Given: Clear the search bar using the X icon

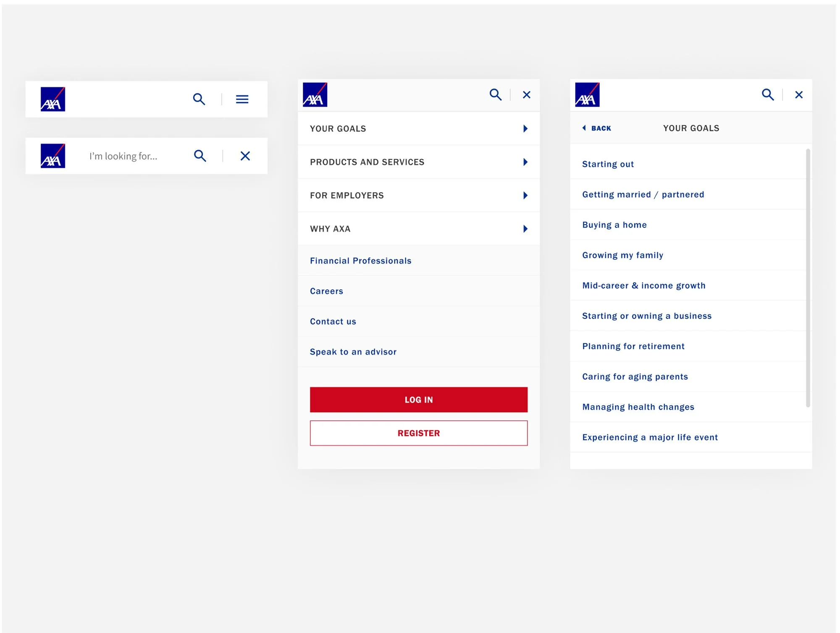Looking at the screenshot, I should point(245,156).
